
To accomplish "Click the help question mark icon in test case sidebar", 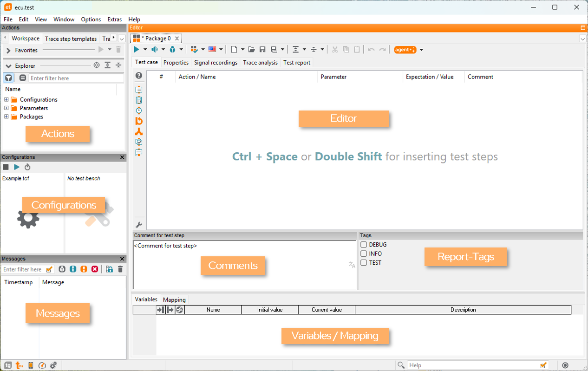I will (138, 76).
